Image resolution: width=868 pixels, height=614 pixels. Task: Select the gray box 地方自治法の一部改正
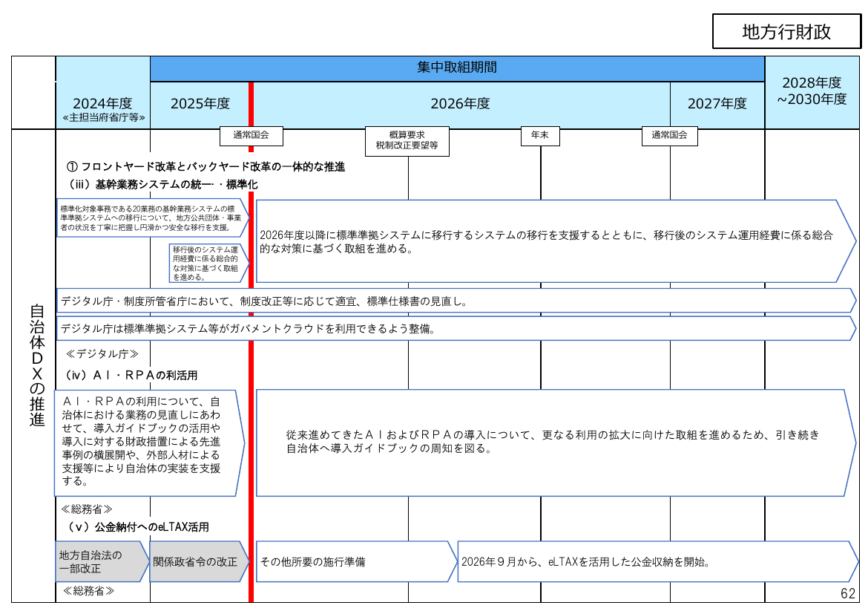coord(102,561)
